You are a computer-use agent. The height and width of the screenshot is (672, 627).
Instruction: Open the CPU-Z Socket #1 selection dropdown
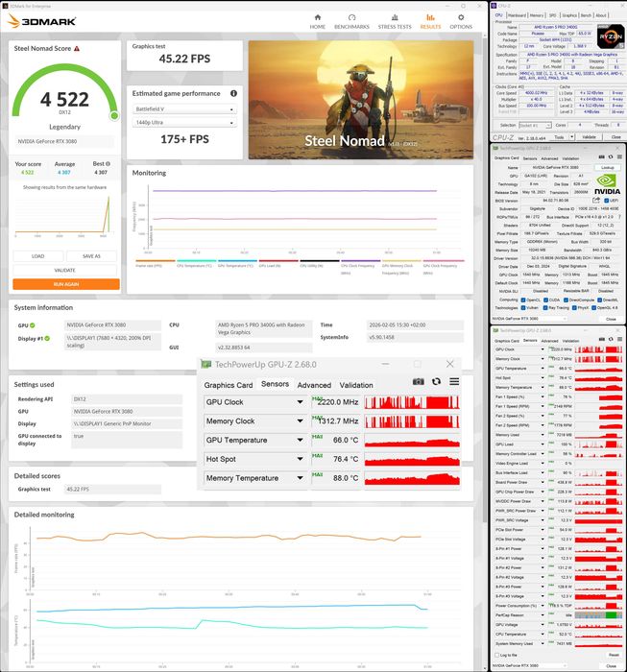[535, 125]
